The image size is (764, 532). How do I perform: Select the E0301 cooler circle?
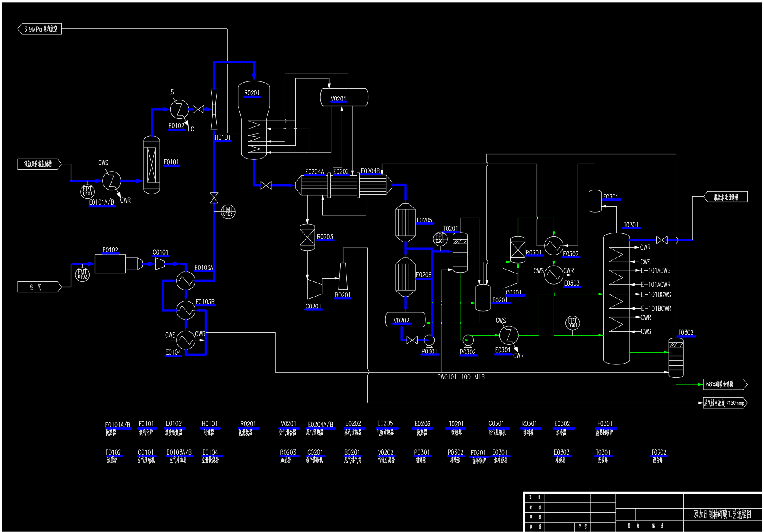(x=509, y=336)
